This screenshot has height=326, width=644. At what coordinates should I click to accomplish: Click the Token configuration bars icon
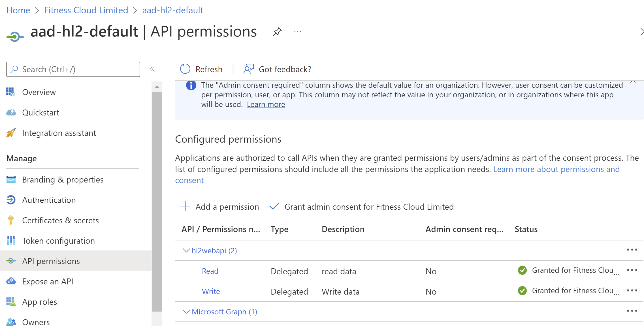(11, 241)
